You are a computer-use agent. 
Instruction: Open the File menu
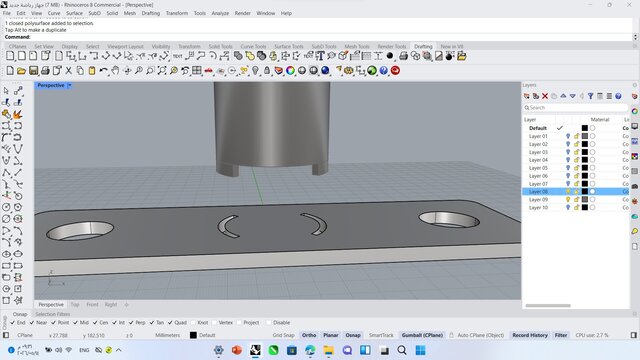pos(7,13)
